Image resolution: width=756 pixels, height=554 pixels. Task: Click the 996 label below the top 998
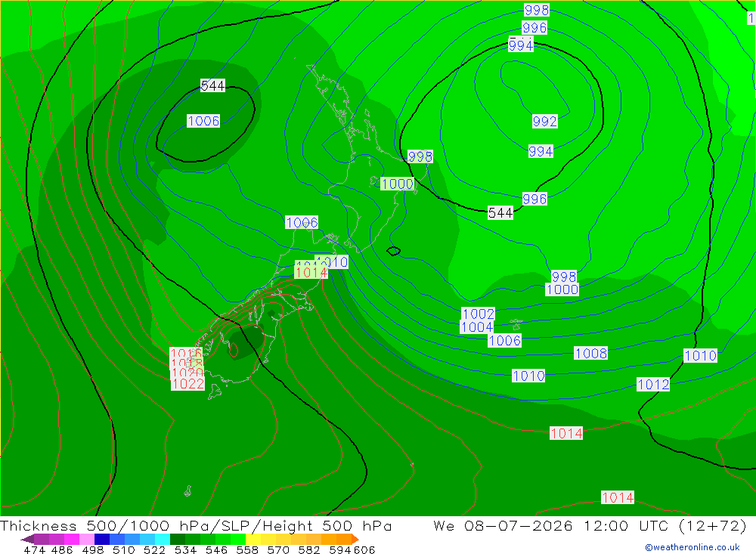[x=534, y=27]
